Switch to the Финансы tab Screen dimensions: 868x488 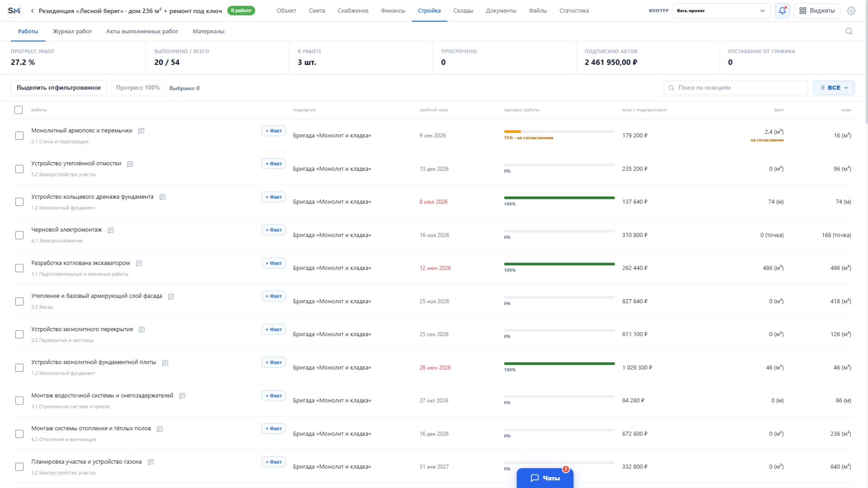pos(393,11)
